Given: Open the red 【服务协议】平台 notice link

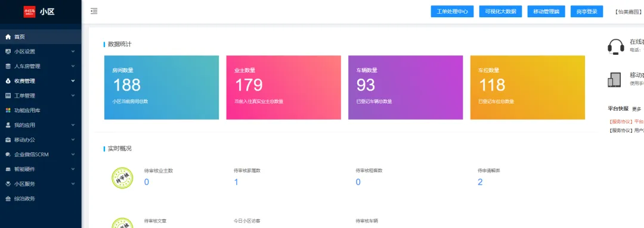Looking at the screenshot, I should (626, 121).
